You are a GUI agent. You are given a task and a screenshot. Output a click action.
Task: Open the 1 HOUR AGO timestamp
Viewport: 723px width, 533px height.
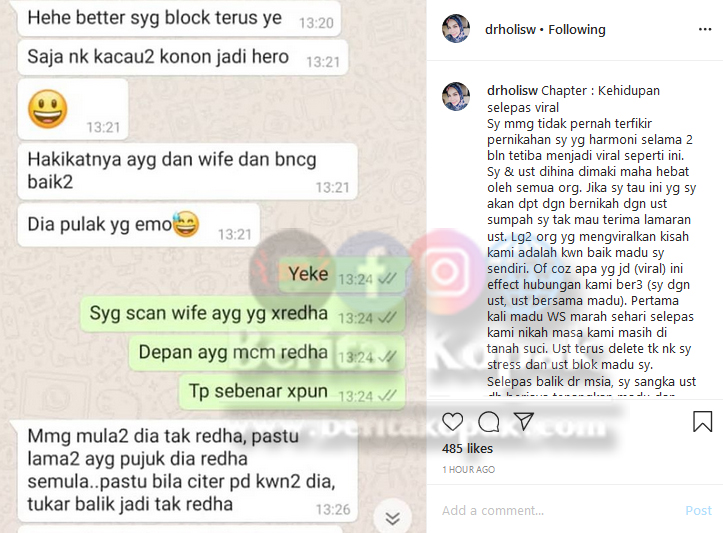point(468,469)
